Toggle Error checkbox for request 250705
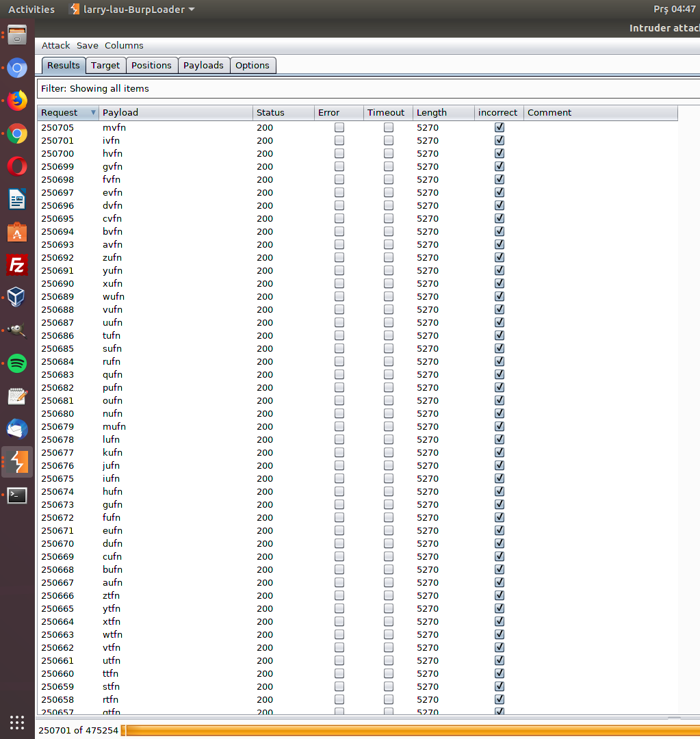 point(339,127)
